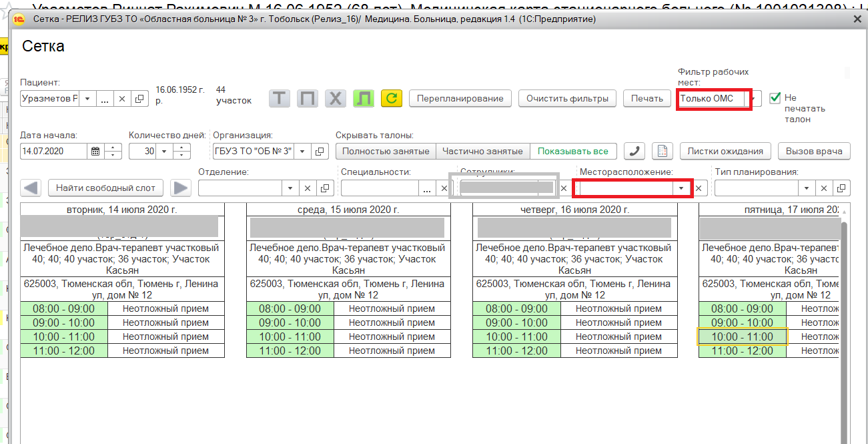Click the gray П toolbar icon

coord(308,99)
